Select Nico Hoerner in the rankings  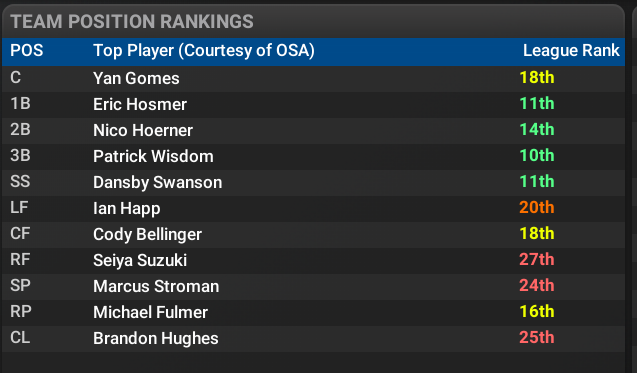(x=143, y=130)
